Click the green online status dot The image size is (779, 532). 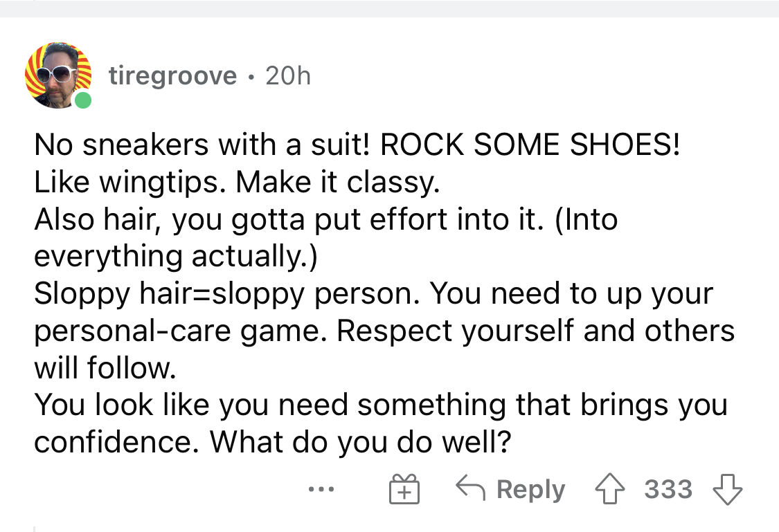(x=83, y=100)
